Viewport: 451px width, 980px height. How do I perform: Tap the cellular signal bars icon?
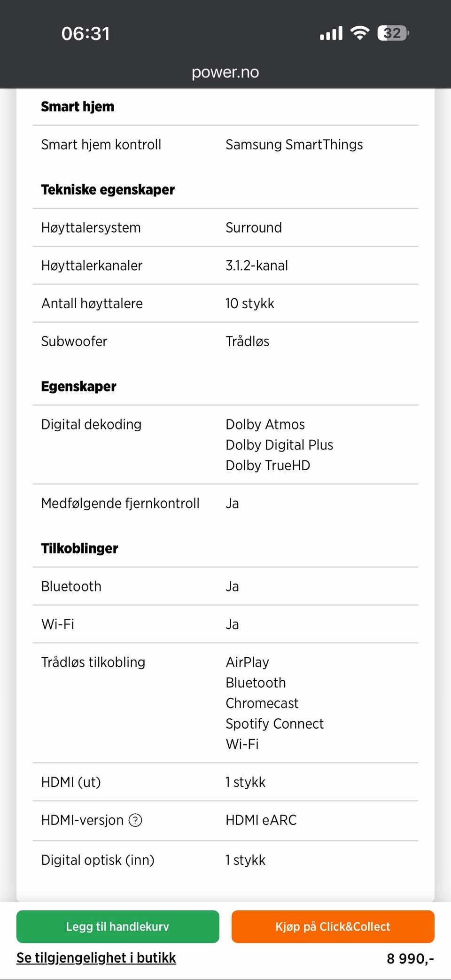tap(331, 33)
